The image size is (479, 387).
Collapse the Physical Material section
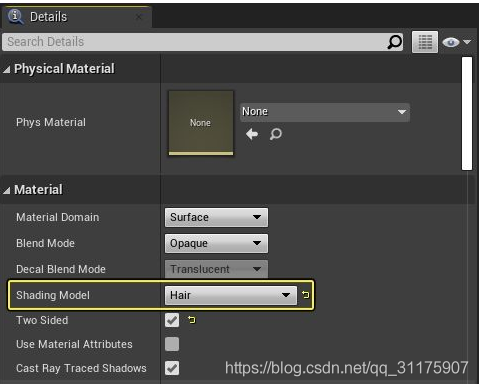[7, 69]
